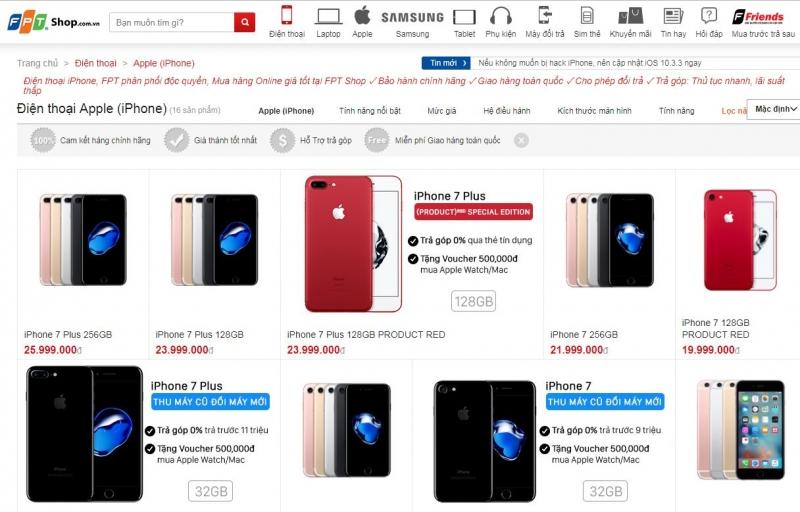
Task: Click the red search magnifier button
Action: click(x=244, y=22)
